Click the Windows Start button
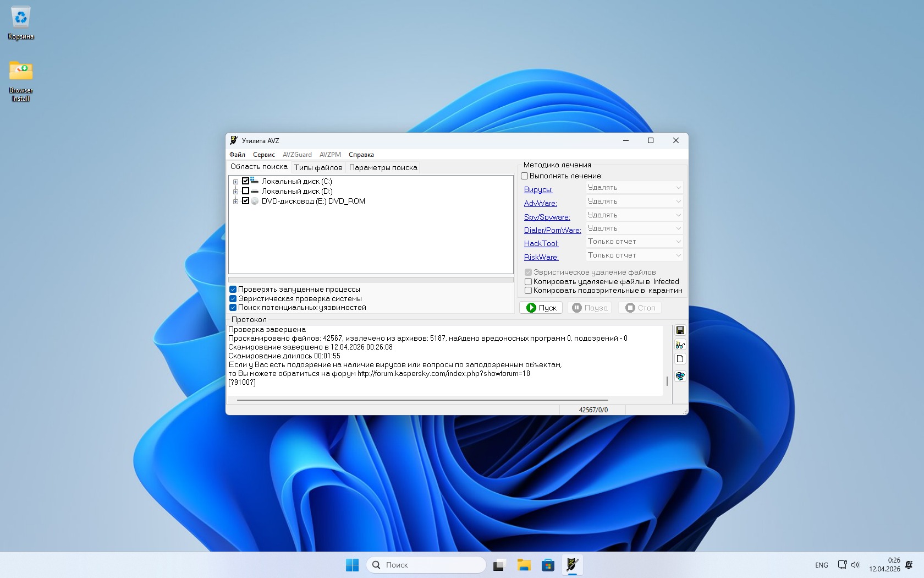The width and height of the screenshot is (924, 578). pyautogui.click(x=352, y=565)
